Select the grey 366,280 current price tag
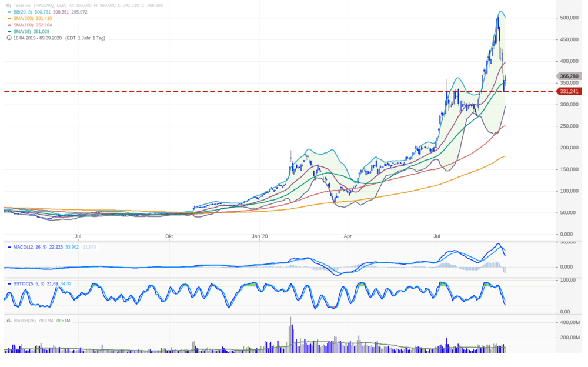The height and width of the screenshot is (367, 588). [x=569, y=76]
